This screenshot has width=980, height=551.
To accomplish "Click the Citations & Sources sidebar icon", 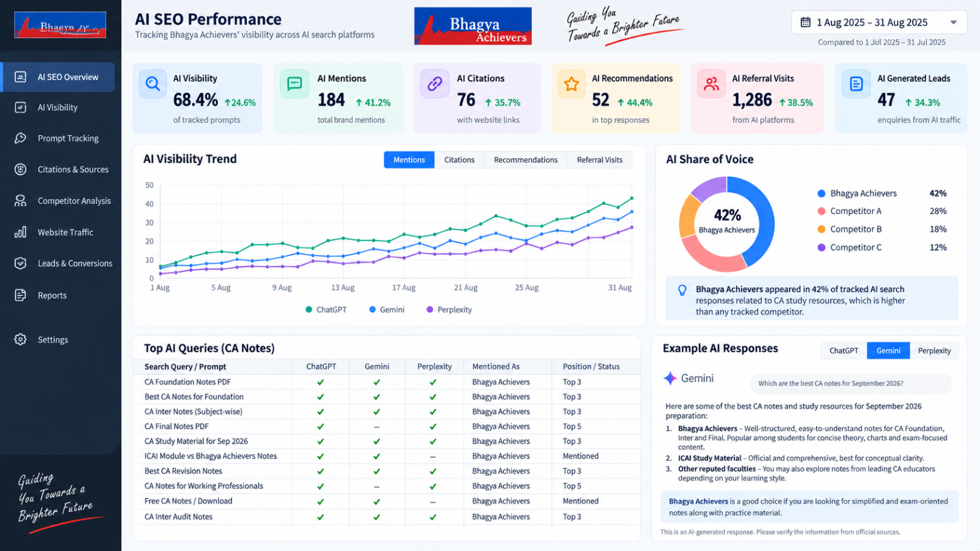I will pos(20,169).
